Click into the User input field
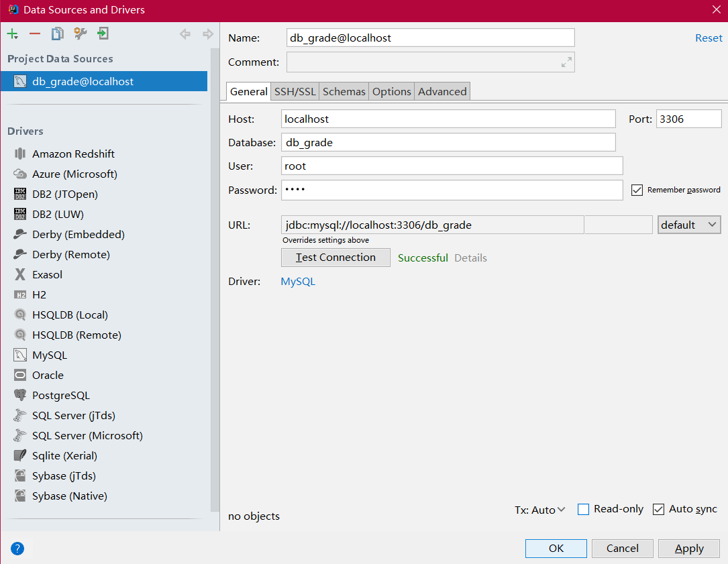 452,166
